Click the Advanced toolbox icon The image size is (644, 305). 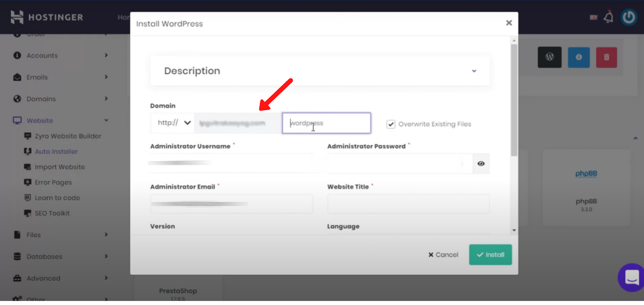[17, 278]
